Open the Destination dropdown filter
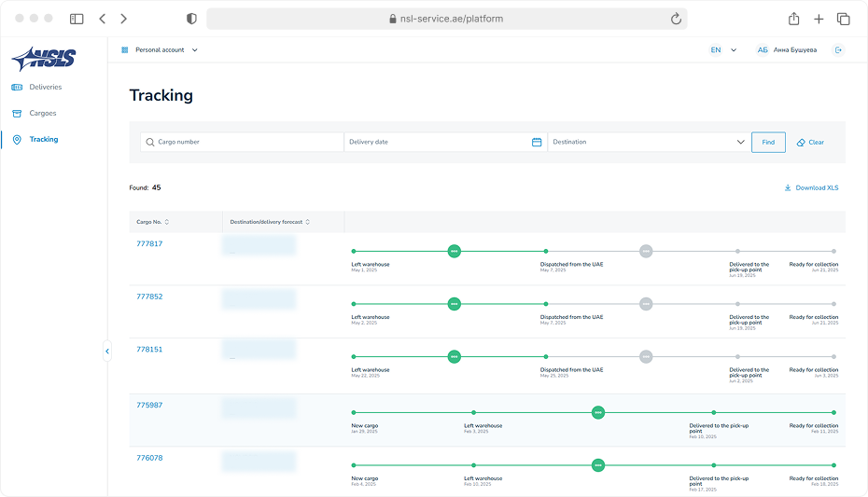This screenshot has width=868, height=497. 648,143
